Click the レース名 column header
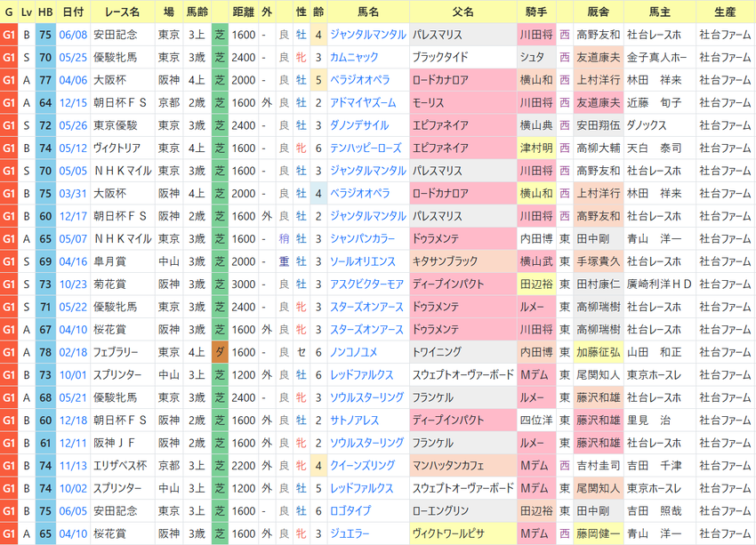 pos(123,12)
